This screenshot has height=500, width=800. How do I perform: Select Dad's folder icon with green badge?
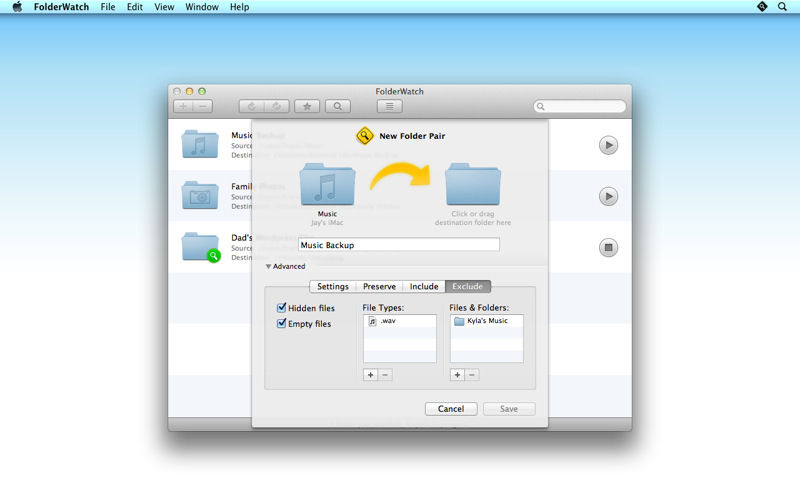200,247
